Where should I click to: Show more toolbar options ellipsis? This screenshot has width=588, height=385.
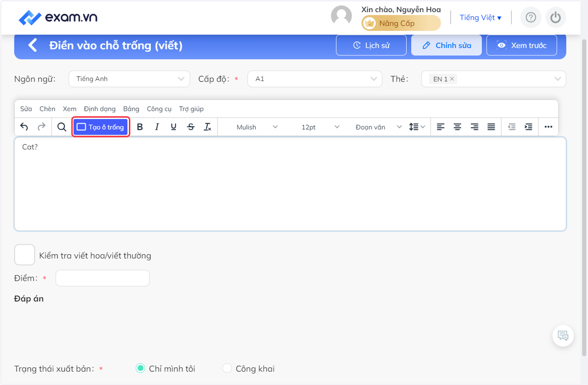(548, 127)
